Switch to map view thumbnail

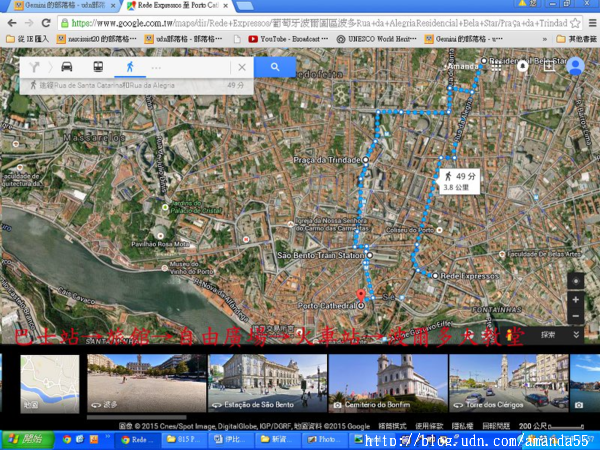pyautogui.click(x=50, y=383)
